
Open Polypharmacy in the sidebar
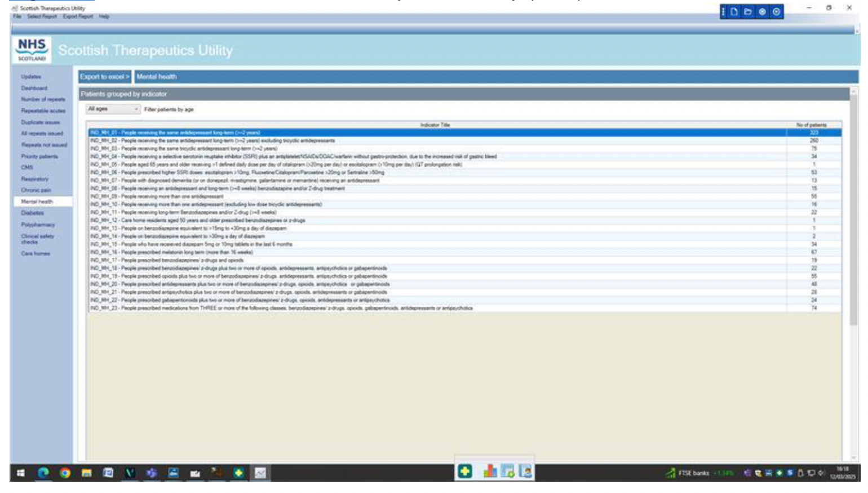click(x=38, y=225)
